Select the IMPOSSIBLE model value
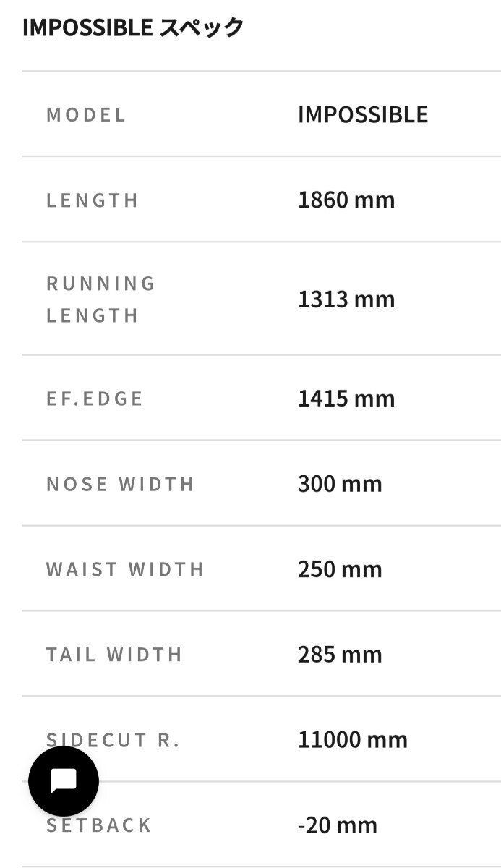 tap(363, 114)
